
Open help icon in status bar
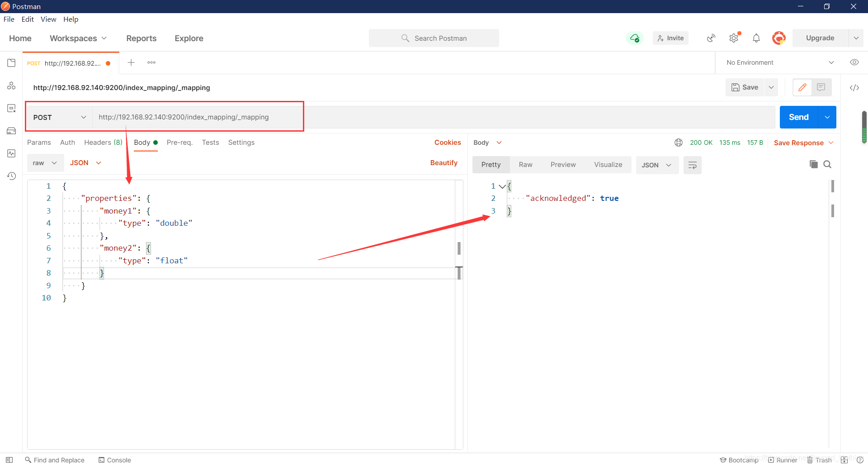tap(860, 460)
